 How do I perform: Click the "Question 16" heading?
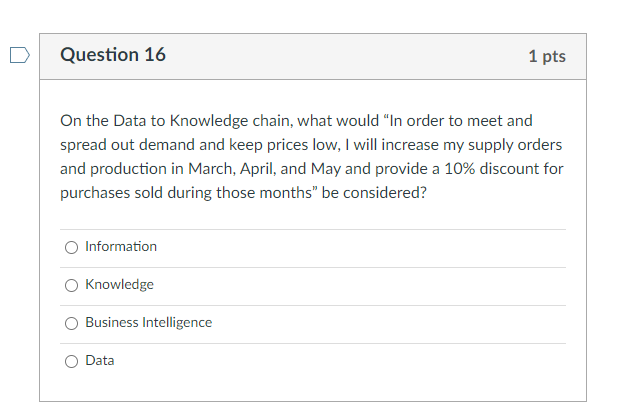(x=113, y=55)
